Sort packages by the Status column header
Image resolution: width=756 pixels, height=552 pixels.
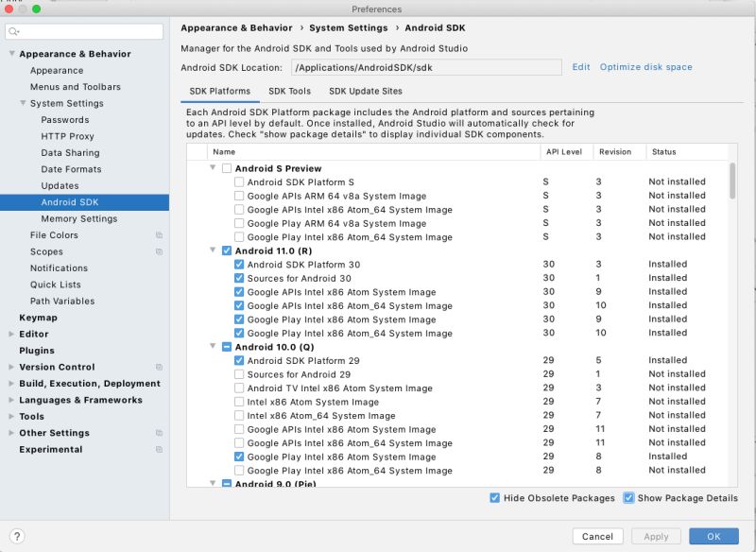(x=687, y=152)
